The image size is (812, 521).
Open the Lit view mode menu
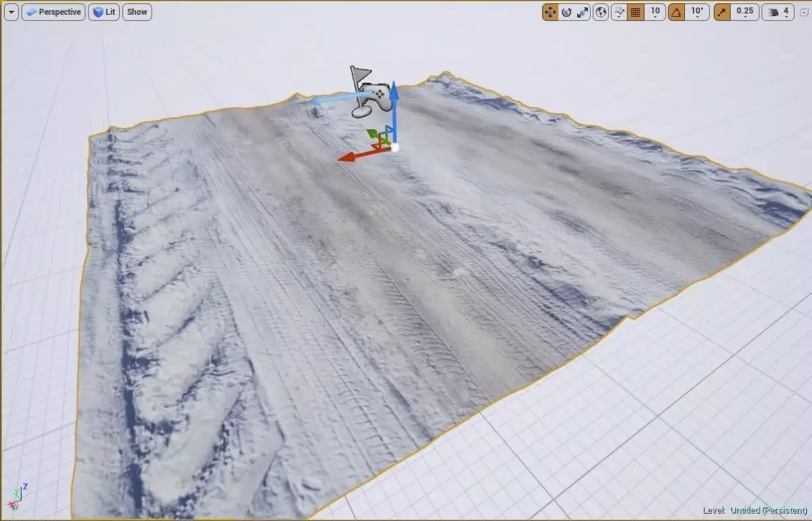tap(104, 12)
